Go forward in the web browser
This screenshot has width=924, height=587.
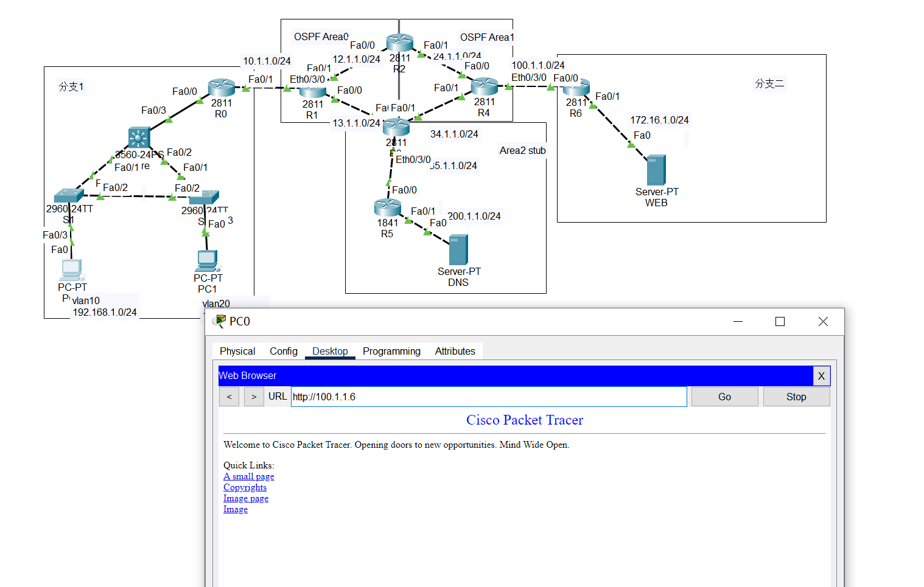click(254, 397)
